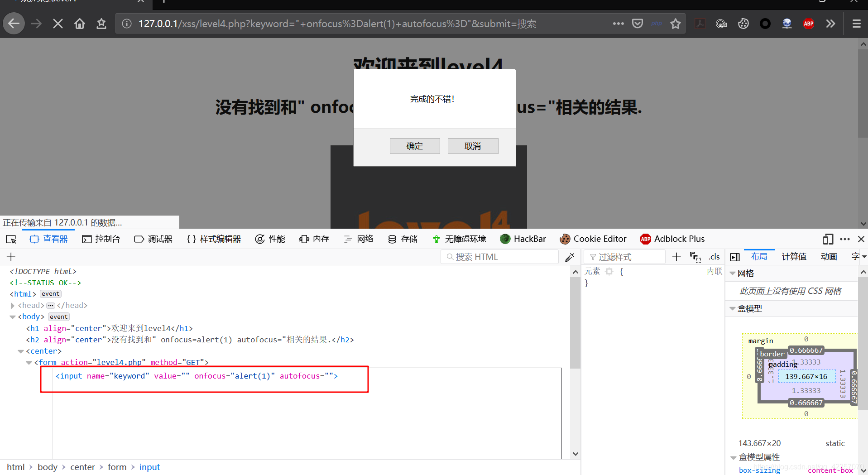
Task: Select input in the breadcrumb trail
Action: coord(149,467)
